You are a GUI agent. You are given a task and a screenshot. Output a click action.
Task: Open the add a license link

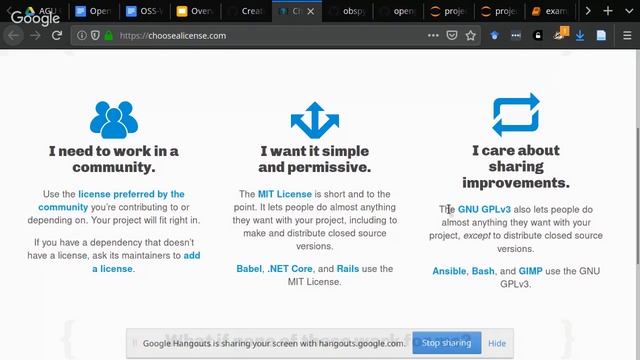point(146,262)
